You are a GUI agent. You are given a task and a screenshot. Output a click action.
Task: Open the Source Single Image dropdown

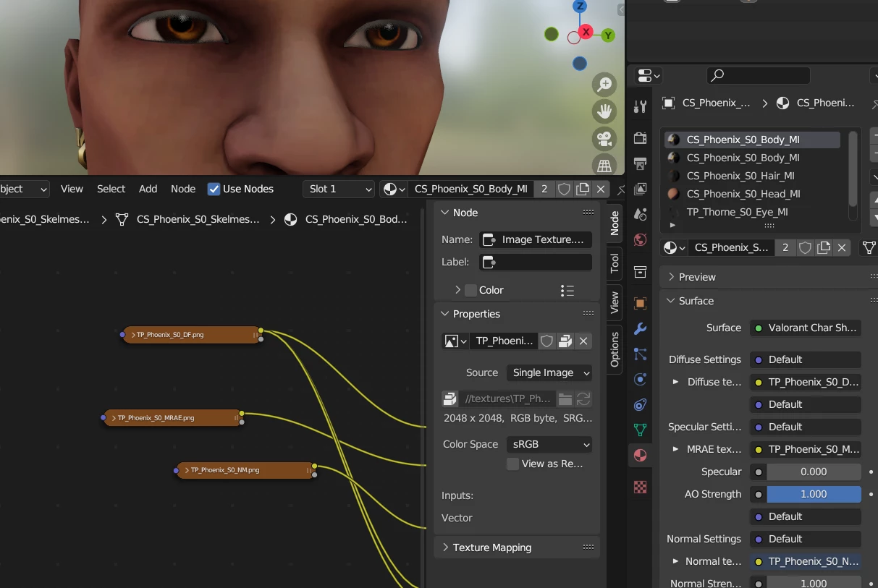(x=549, y=372)
